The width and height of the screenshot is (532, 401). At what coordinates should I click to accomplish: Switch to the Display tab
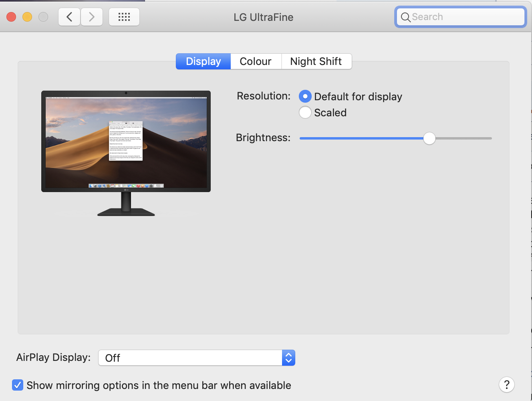[204, 61]
